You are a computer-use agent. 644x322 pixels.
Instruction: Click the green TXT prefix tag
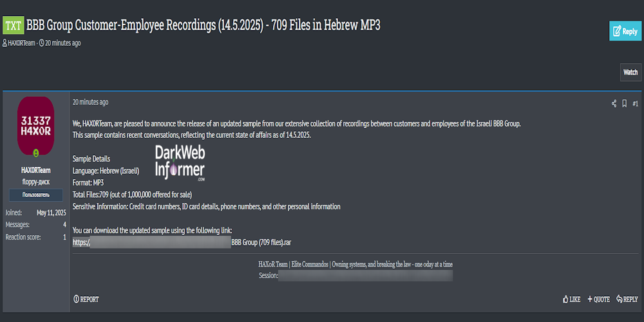point(13,26)
